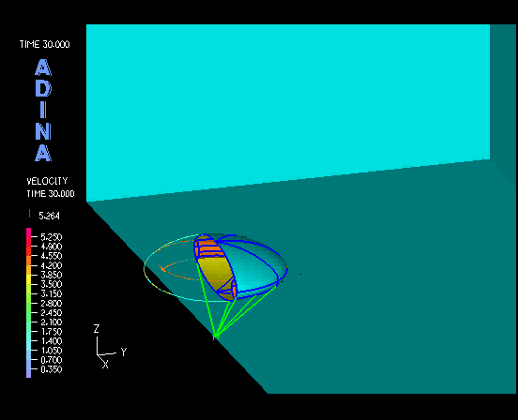Click the green convergence point of lines
Screen dimensions: 518x420
click(x=215, y=337)
